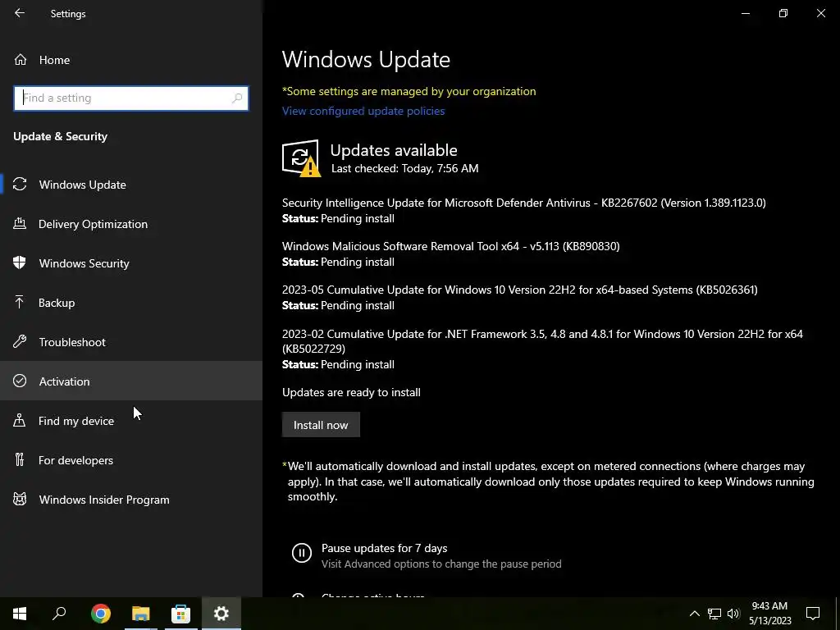The width and height of the screenshot is (840, 630).
Task: Click the For developers tools icon
Action: coord(20,459)
